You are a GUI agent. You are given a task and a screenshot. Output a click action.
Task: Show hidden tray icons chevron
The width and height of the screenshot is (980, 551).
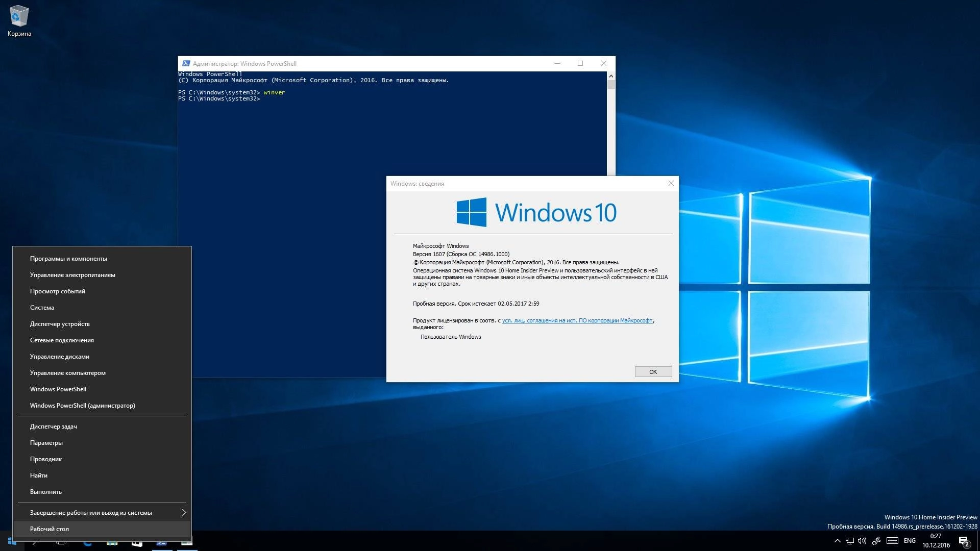[837, 541]
